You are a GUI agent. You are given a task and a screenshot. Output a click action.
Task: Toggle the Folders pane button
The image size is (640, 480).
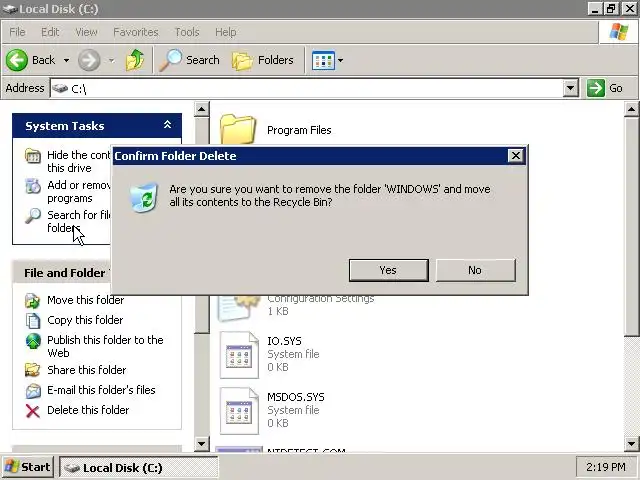coord(263,60)
